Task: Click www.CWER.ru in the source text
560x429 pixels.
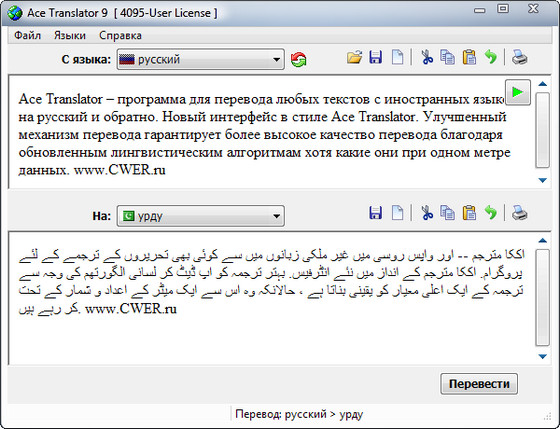Action: point(120,170)
